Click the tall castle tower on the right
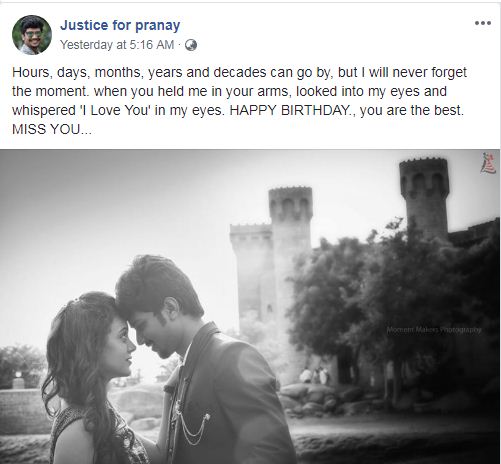This screenshot has height=464, width=501. coord(424,198)
